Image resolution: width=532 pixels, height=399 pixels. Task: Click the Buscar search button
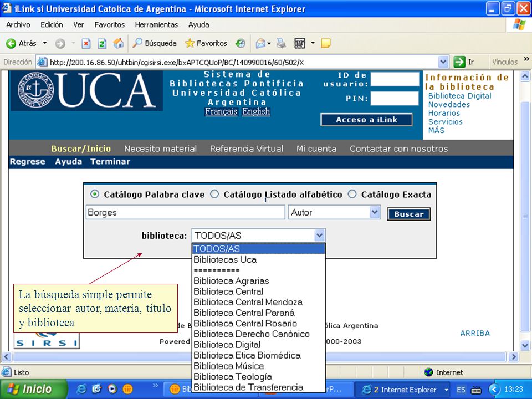point(409,214)
